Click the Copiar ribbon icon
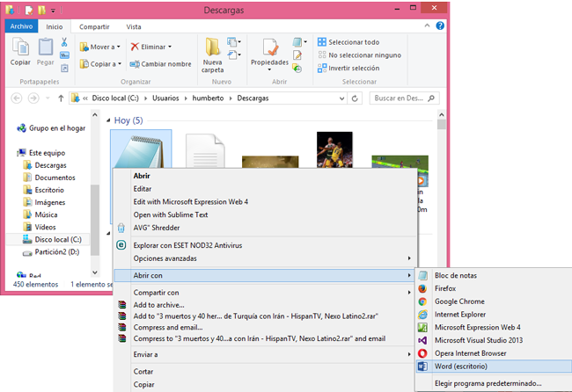The image size is (572, 392). tap(20, 47)
